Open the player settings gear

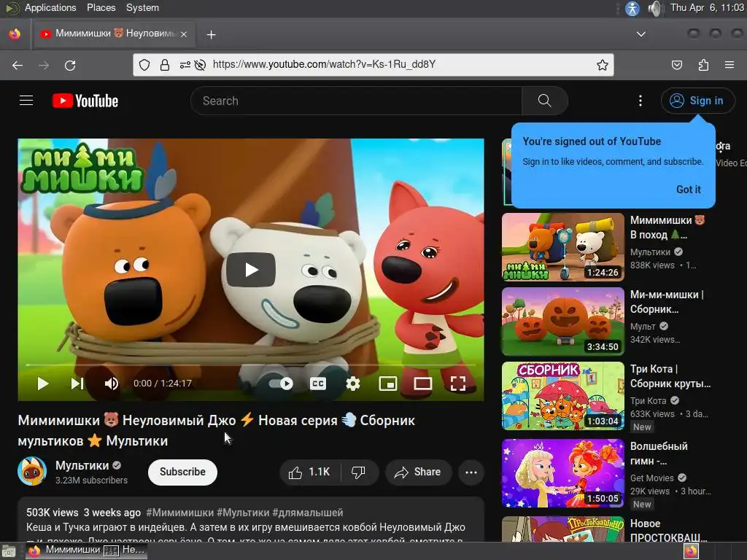pos(353,384)
